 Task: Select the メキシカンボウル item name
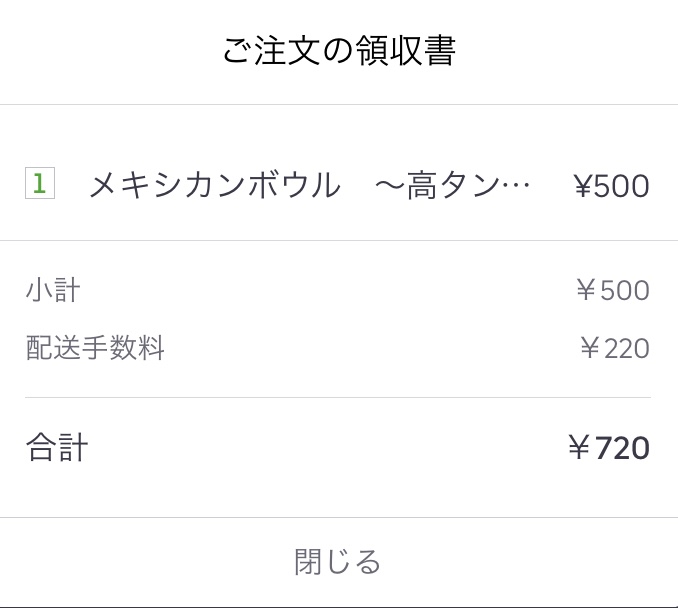(x=214, y=186)
